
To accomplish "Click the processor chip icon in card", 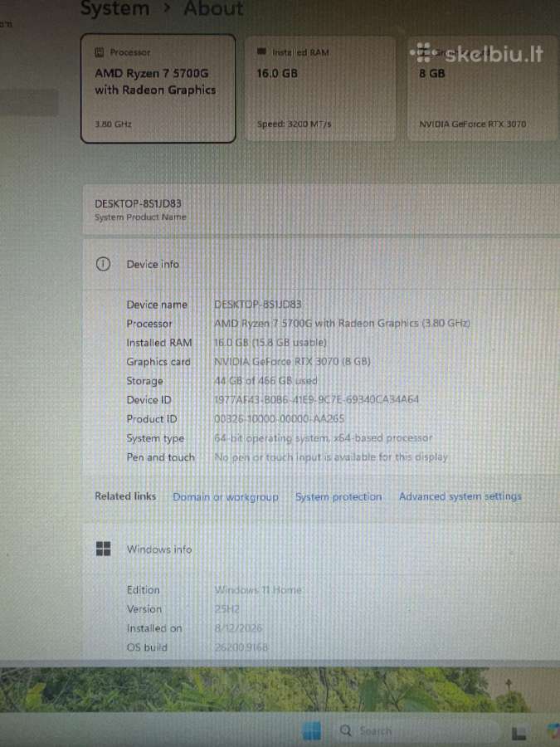I will click(100, 52).
